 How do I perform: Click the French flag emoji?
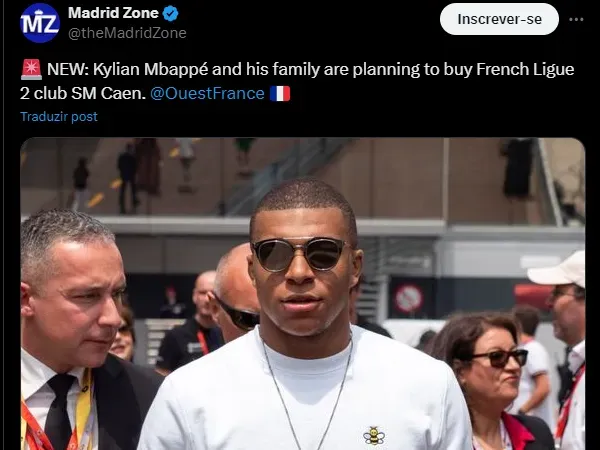click(280, 94)
